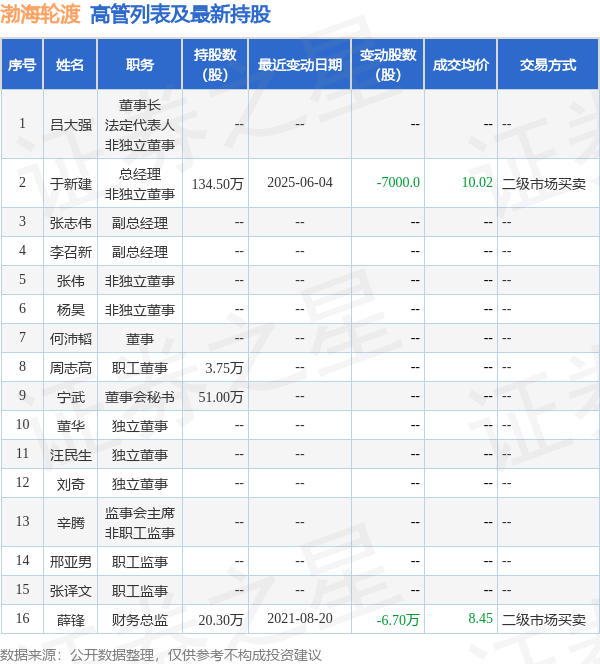Click 周志高's holding 3.75万
The image size is (600, 664).
pos(224,368)
